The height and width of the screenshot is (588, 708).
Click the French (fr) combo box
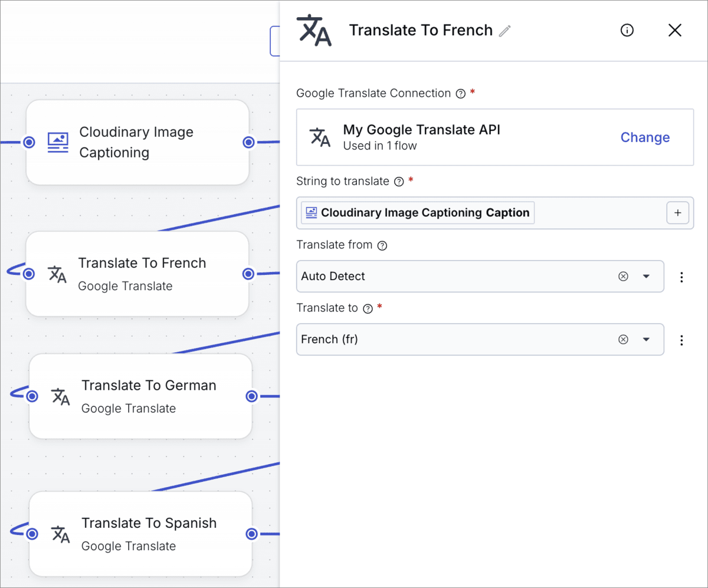click(x=480, y=339)
